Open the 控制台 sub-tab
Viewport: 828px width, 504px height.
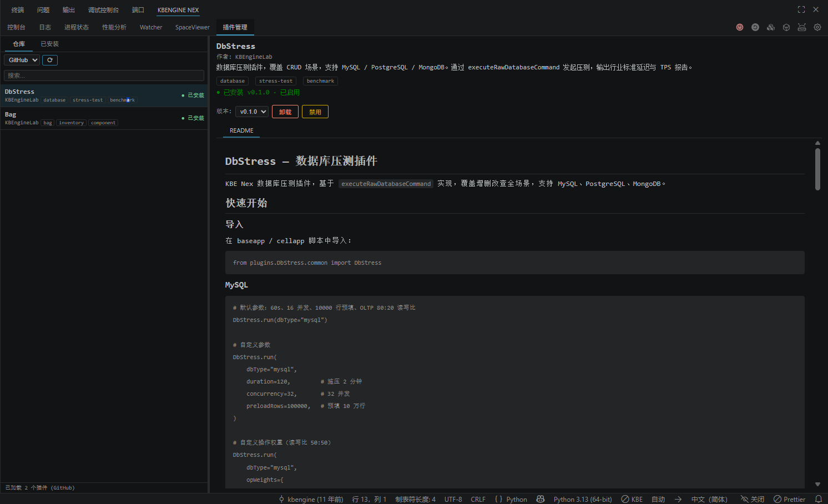pyautogui.click(x=16, y=27)
